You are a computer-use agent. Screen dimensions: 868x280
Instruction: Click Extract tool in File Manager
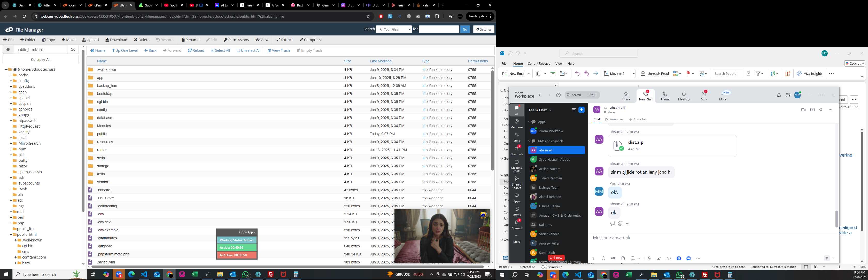click(285, 40)
